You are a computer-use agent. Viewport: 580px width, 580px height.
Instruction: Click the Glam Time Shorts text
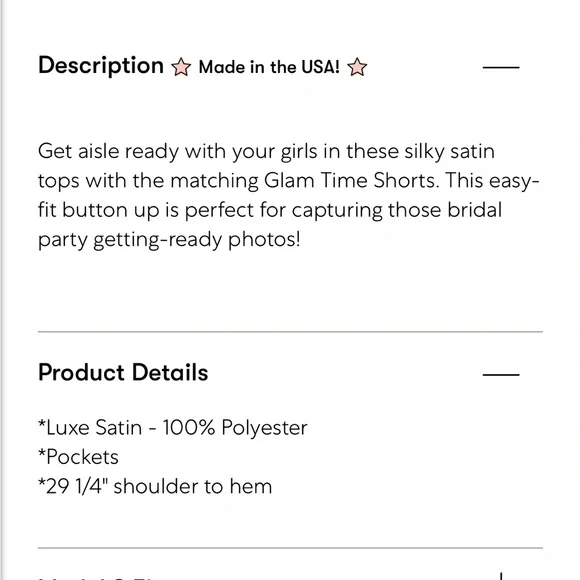point(351,181)
